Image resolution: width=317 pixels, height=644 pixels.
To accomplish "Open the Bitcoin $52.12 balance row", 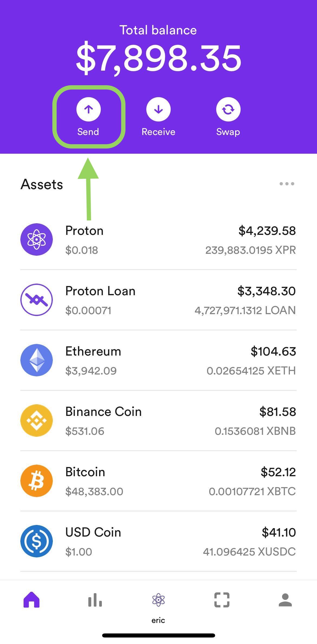I will tap(158, 481).
